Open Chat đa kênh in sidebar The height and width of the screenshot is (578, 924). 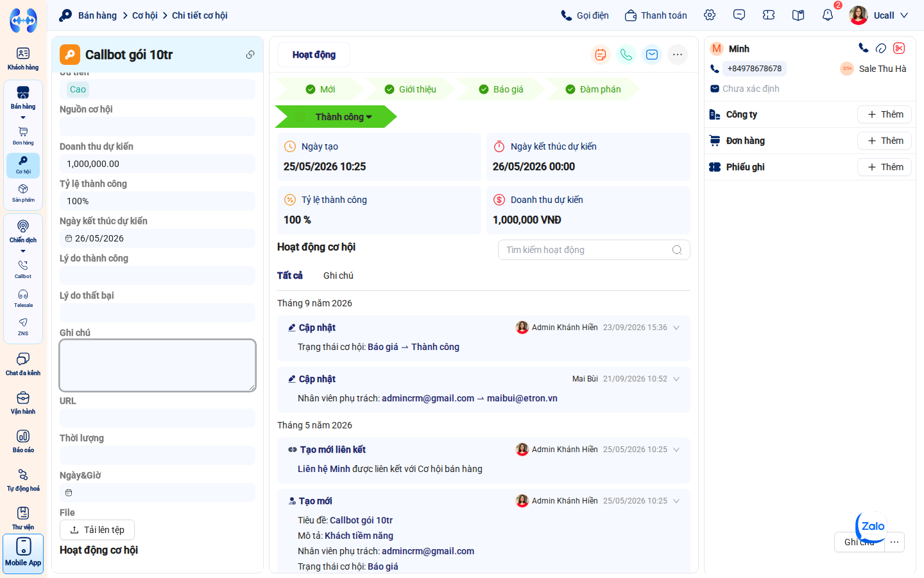point(23,364)
